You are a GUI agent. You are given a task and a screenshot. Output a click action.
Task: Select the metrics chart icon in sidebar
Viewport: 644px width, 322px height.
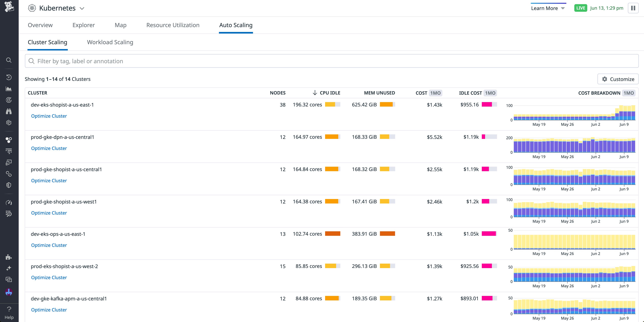(x=9, y=88)
